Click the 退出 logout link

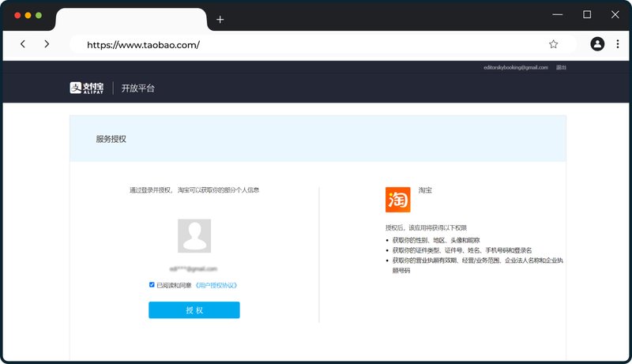click(561, 67)
